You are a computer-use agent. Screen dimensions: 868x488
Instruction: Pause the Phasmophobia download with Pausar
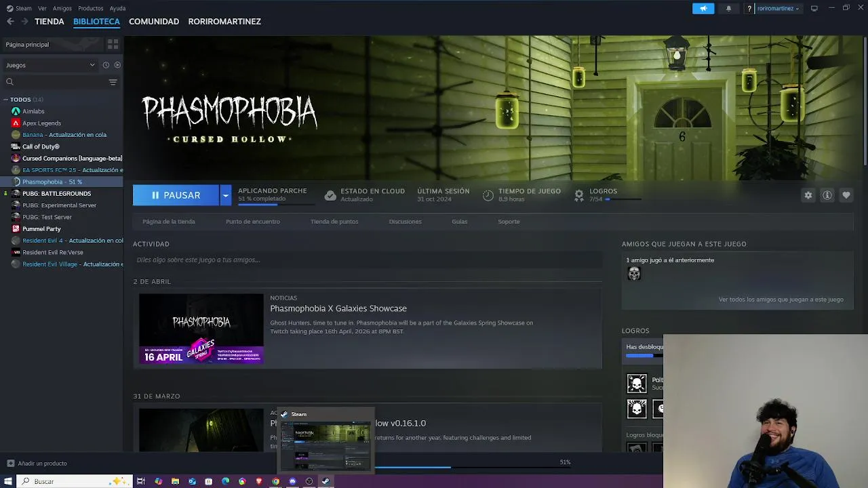[176, 195]
